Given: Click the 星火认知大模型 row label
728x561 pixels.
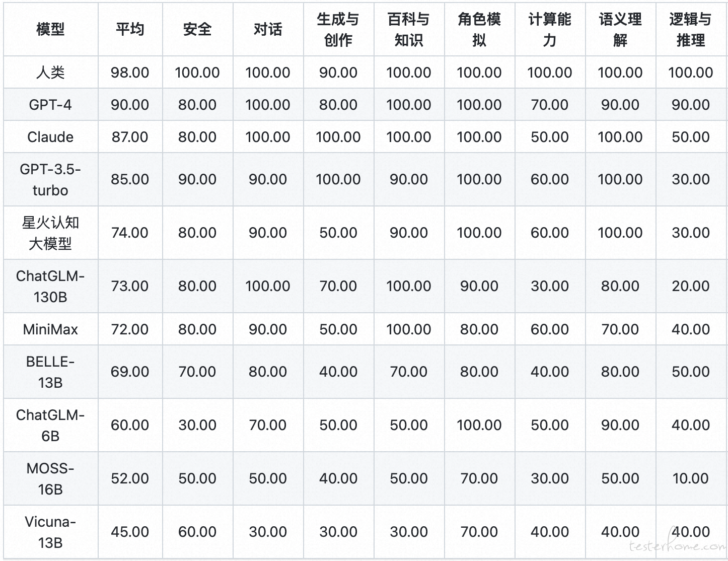Looking at the screenshot, I should click(x=50, y=233).
